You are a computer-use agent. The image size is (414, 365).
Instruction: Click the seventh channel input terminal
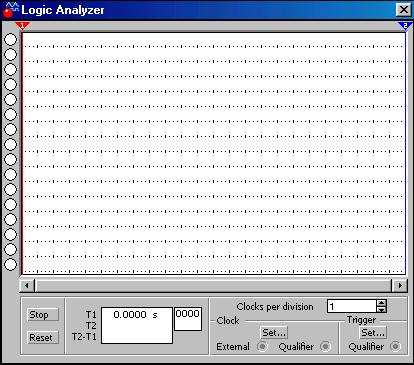click(x=10, y=129)
